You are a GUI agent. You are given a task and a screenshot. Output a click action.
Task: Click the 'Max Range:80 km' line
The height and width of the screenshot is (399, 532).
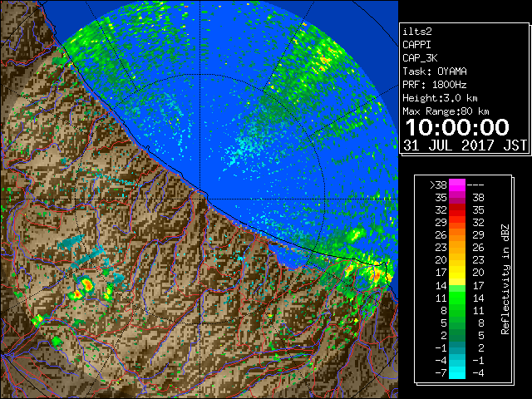coord(446,111)
